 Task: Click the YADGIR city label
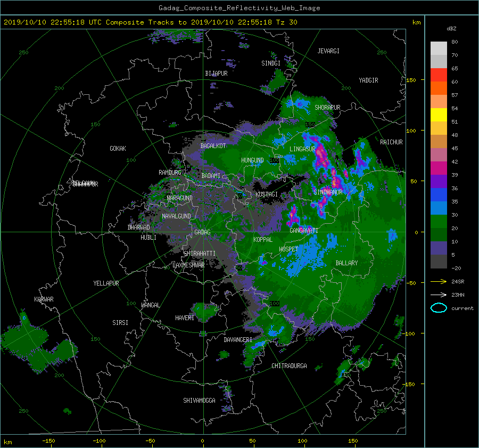point(368,80)
